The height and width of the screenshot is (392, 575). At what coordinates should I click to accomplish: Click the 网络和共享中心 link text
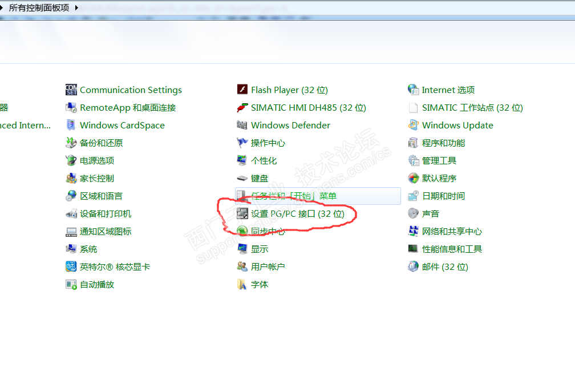(x=452, y=232)
